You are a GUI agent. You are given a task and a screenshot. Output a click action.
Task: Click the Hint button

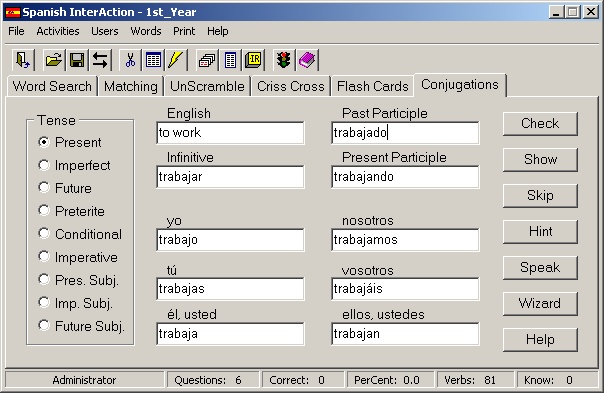540,232
